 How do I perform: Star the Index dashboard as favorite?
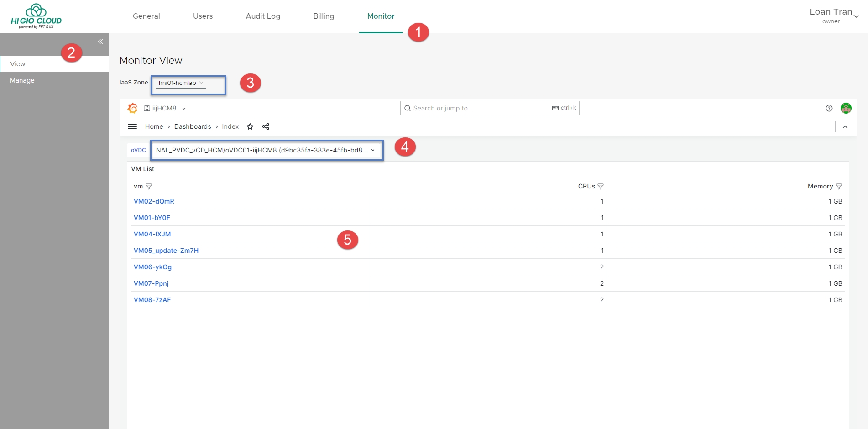click(x=250, y=126)
